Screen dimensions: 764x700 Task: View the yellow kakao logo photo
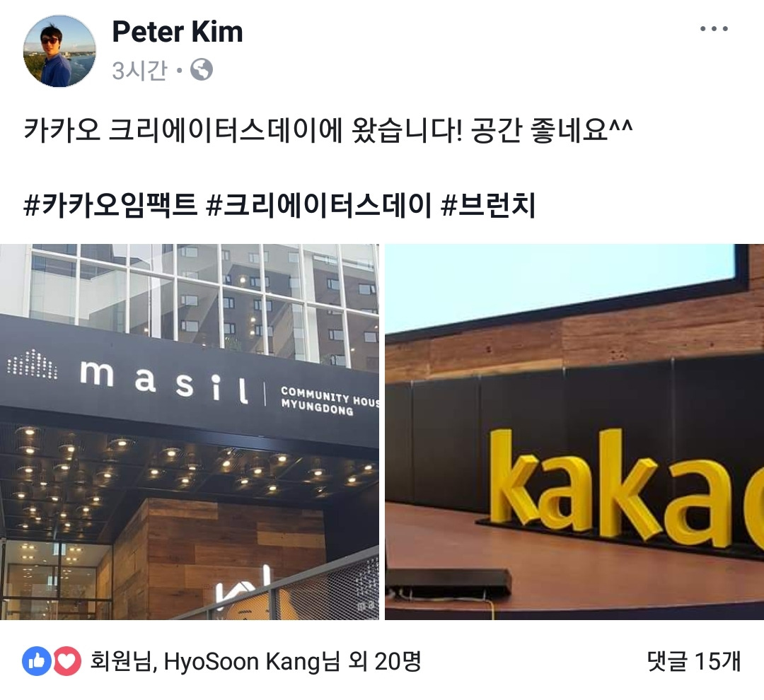tap(574, 431)
